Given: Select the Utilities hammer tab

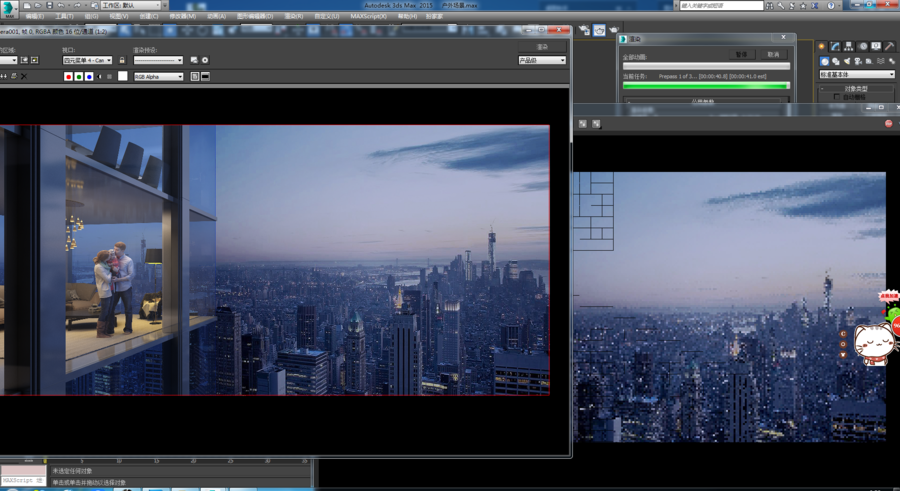Looking at the screenshot, I should click(x=890, y=47).
